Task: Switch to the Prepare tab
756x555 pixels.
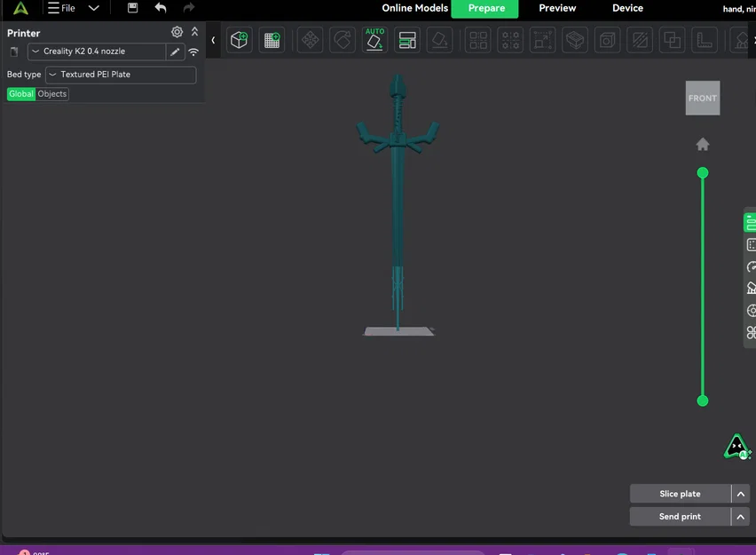Action: point(486,8)
